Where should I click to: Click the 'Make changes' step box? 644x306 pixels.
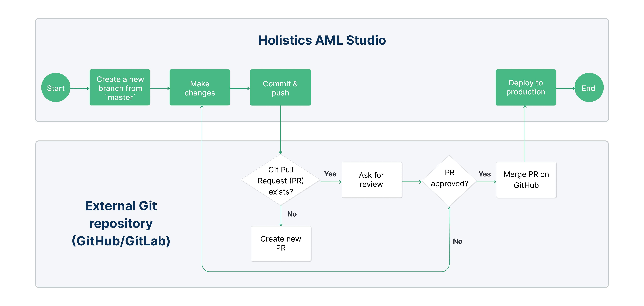(x=199, y=88)
